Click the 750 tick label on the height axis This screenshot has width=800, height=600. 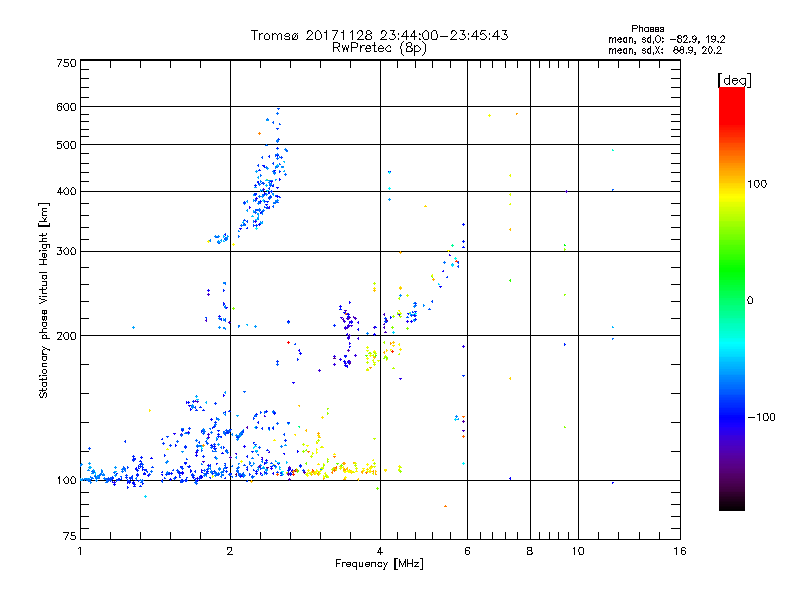click(x=66, y=63)
